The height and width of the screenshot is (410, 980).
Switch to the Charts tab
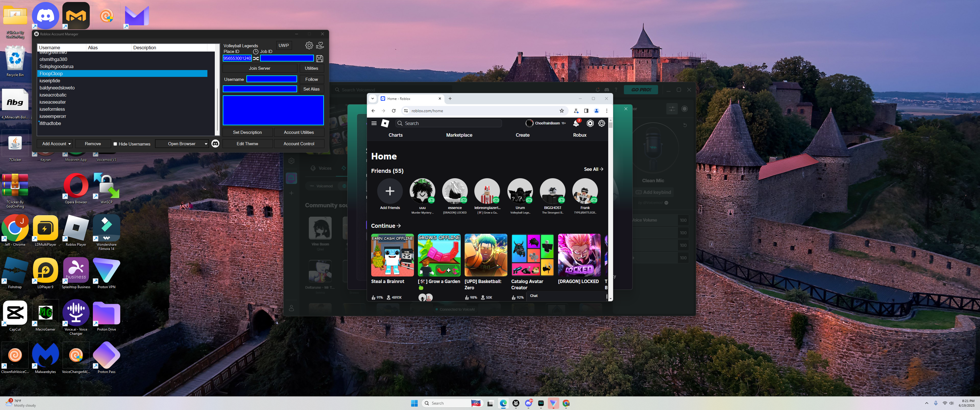[x=395, y=135]
